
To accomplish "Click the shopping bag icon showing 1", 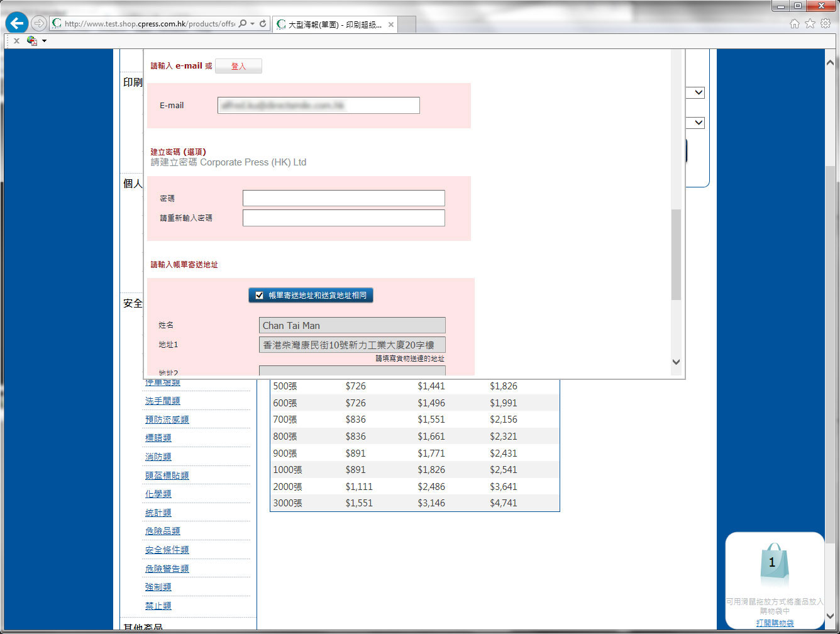I will point(773,564).
